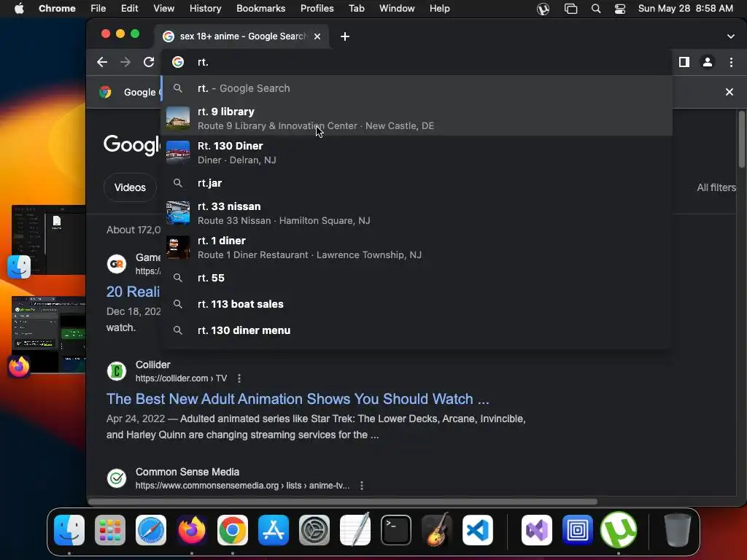Open the Apple menu
Image resolution: width=747 pixels, height=560 pixels.
point(19,9)
